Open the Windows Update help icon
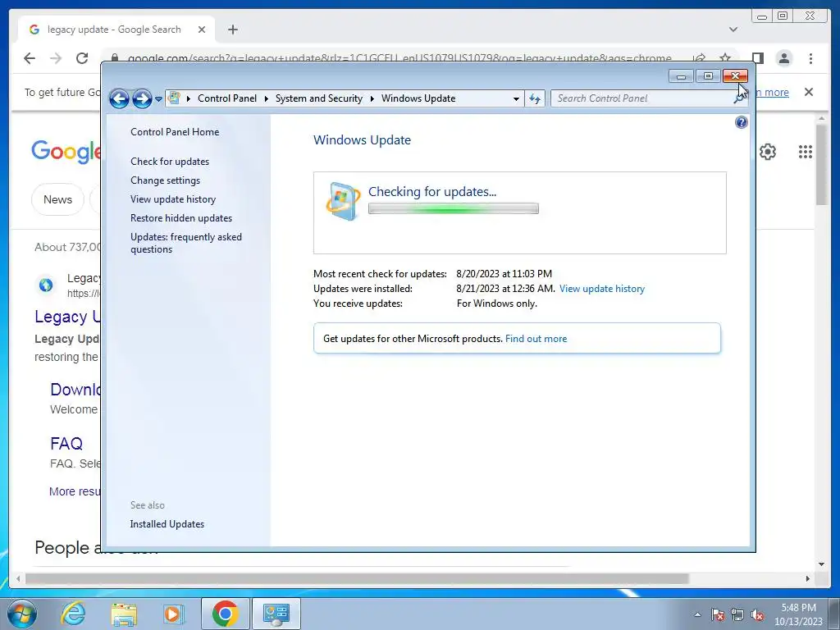Viewport: 840px width, 630px height. click(x=741, y=123)
